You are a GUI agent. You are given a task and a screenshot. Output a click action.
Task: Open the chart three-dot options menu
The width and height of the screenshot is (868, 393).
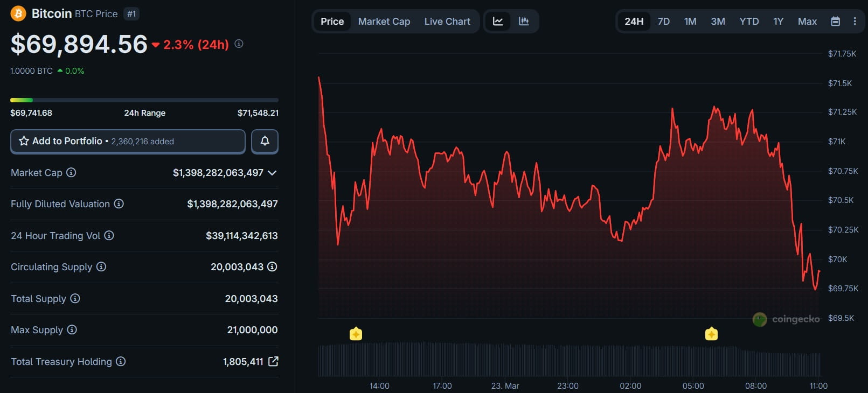coord(855,22)
